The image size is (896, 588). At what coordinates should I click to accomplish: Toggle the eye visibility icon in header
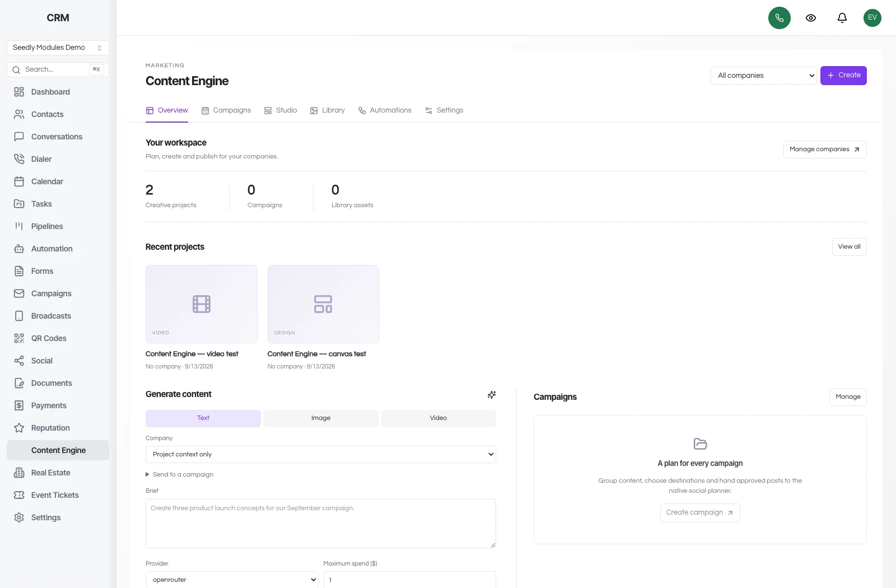[810, 18]
